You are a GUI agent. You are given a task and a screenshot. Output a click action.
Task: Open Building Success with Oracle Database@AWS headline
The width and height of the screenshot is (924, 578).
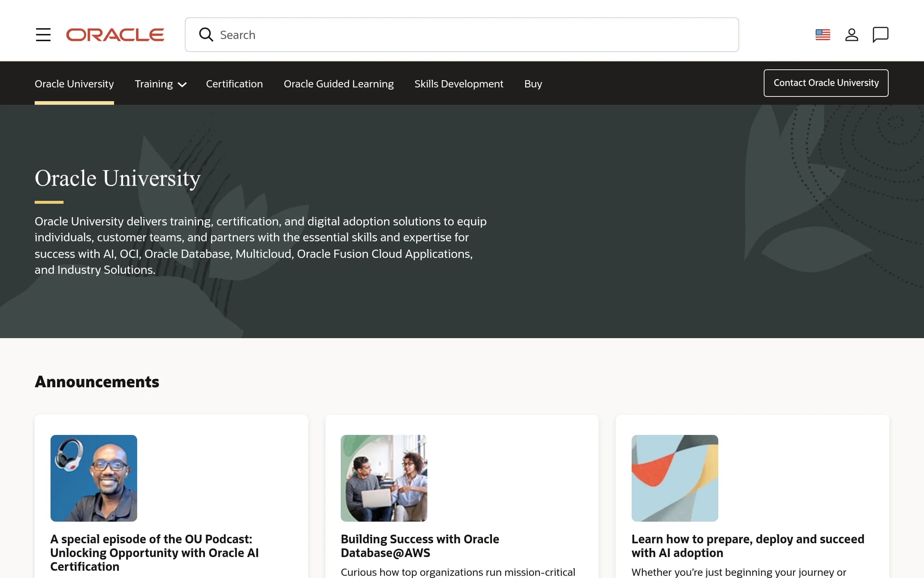(x=420, y=546)
